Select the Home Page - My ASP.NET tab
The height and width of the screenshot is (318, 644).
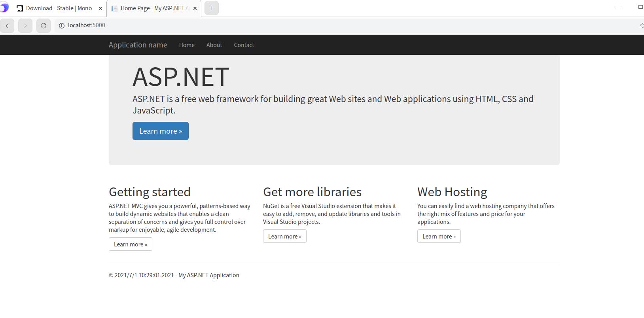(154, 8)
